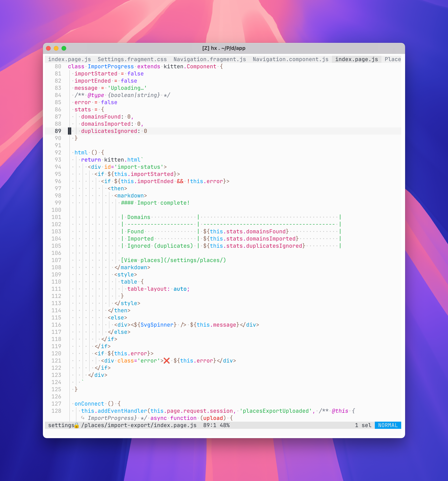This screenshot has height=481, width=448.
Task: Click the red close window button
Action: (x=49, y=48)
